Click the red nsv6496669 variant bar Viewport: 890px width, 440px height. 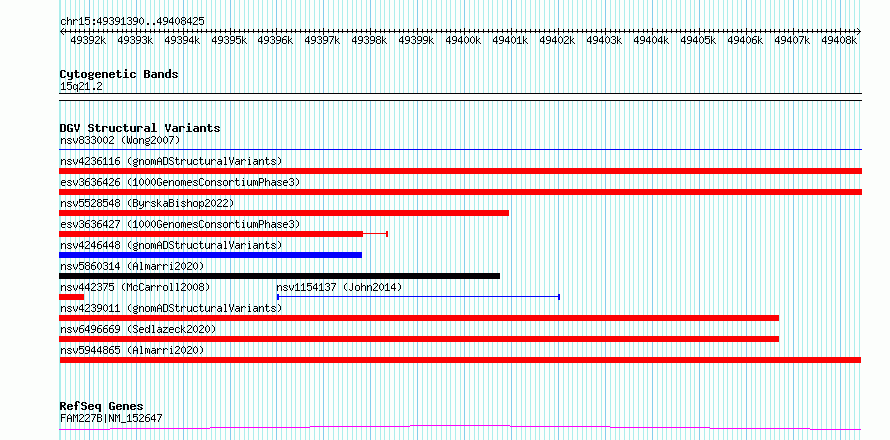pyautogui.click(x=419, y=339)
